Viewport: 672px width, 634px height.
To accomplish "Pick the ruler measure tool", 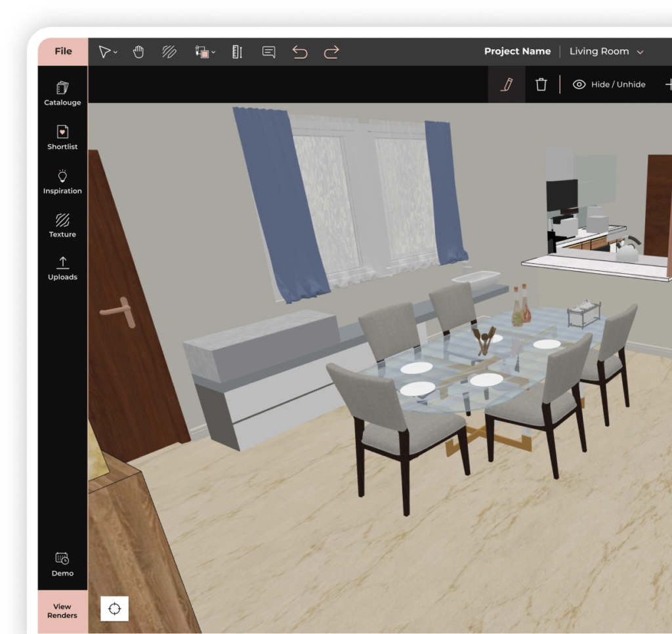I will [x=237, y=52].
